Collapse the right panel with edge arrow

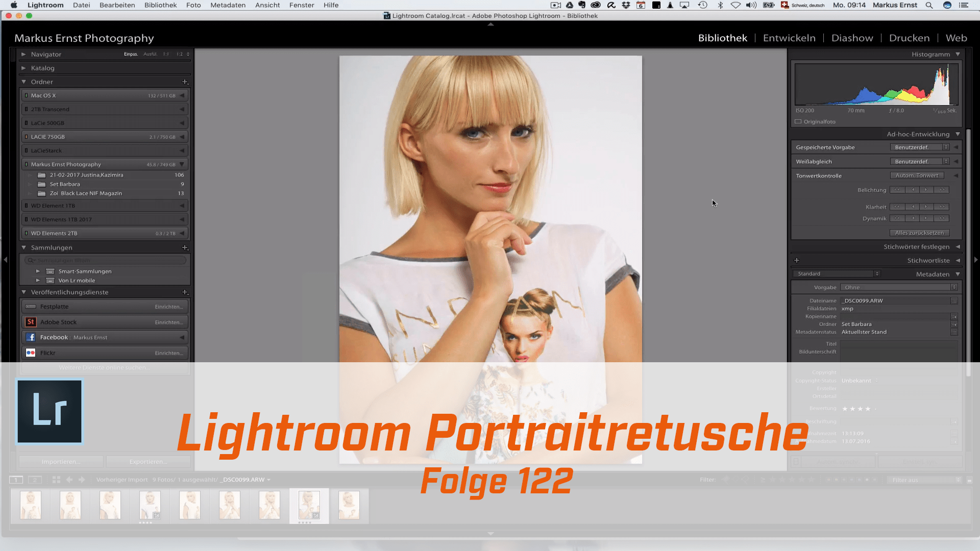[975, 260]
